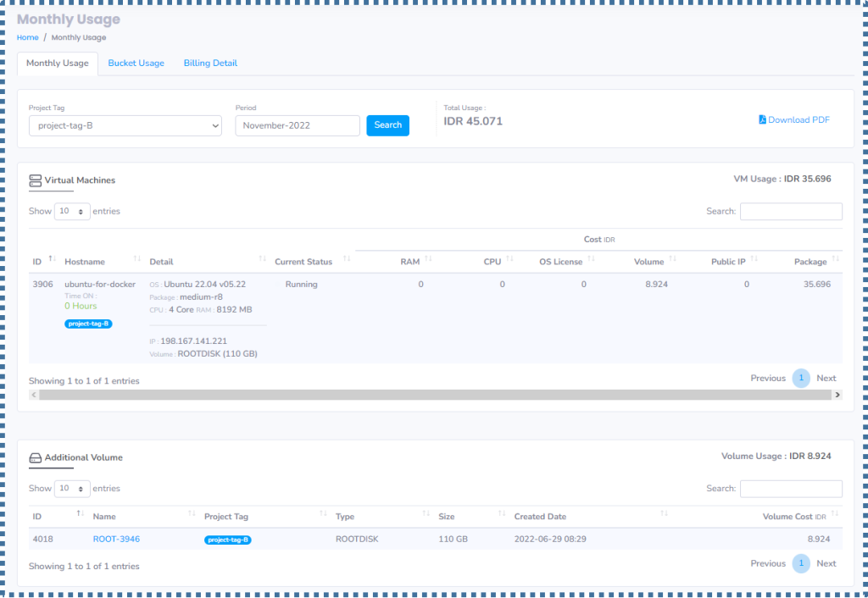Viewport: 868px width, 598px height.
Task: Navigate to Home via the breadcrumb
Action: coord(27,37)
